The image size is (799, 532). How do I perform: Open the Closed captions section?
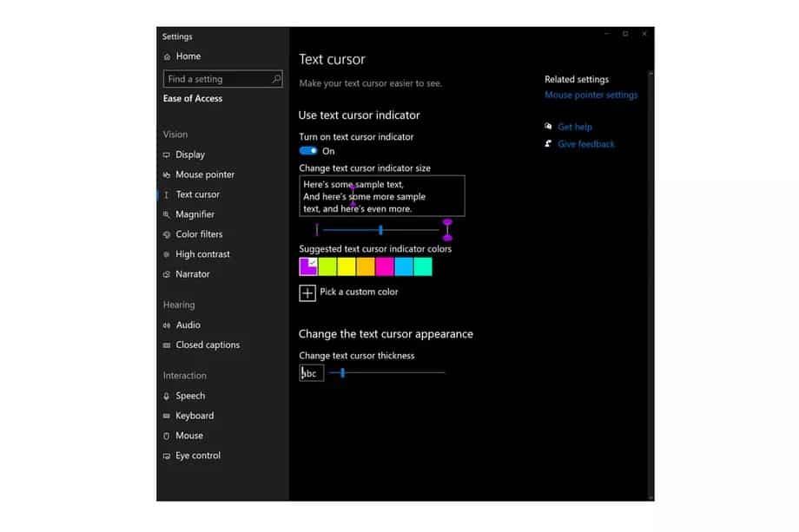pyautogui.click(x=208, y=345)
